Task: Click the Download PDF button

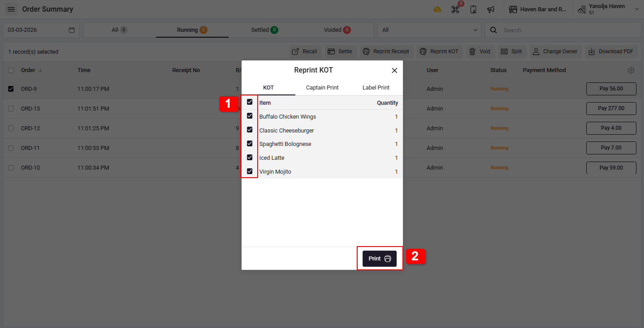Action: pyautogui.click(x=612, y=51)
